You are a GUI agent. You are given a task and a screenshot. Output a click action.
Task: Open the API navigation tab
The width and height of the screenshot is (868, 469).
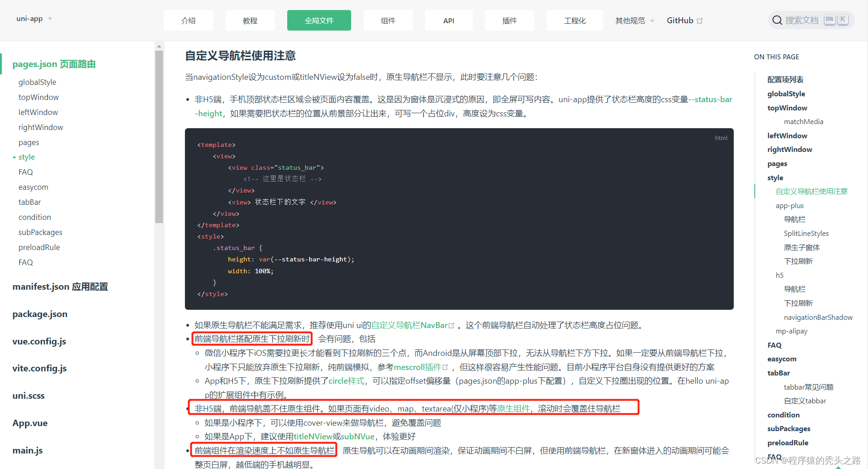pos(448,20)
